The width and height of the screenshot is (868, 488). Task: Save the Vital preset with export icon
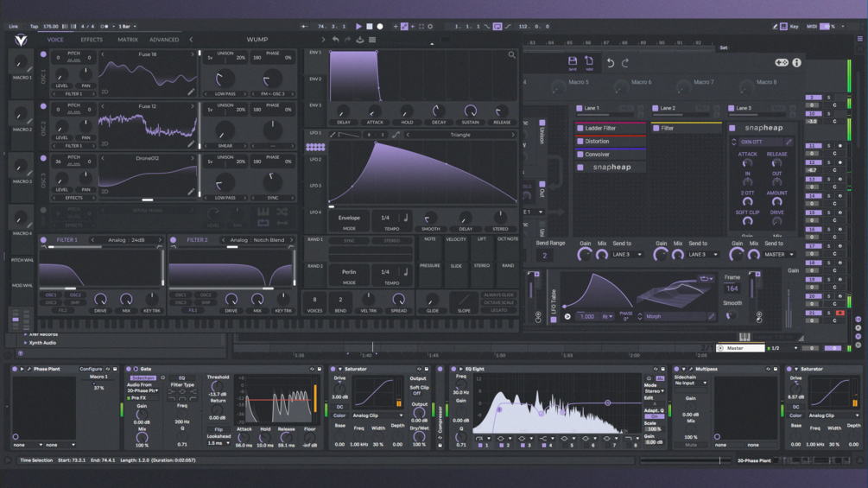point(360,40)
